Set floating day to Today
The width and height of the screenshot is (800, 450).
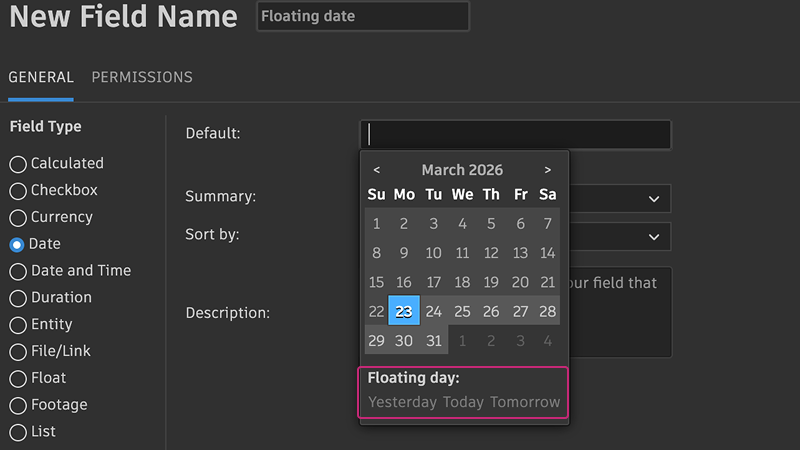coord(463,402)
